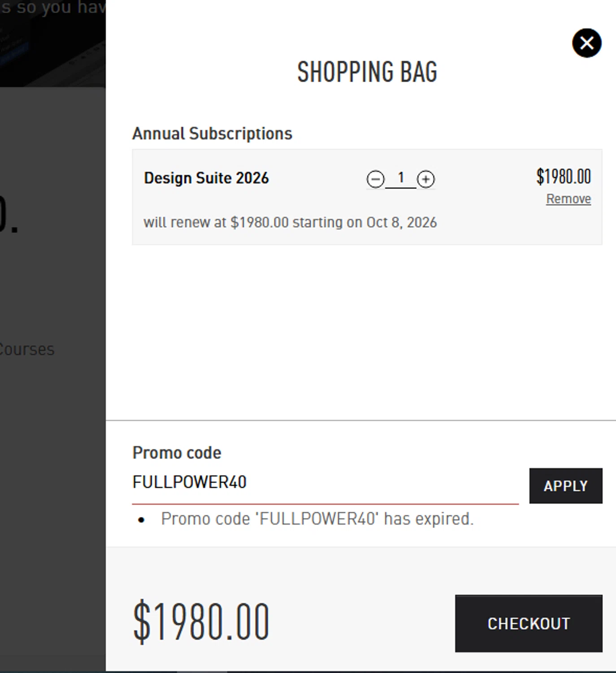The height and width of the screenshot is (673, 616).
Task: Remove Design Suite 2026 from the bag
Action: (568, 199)
